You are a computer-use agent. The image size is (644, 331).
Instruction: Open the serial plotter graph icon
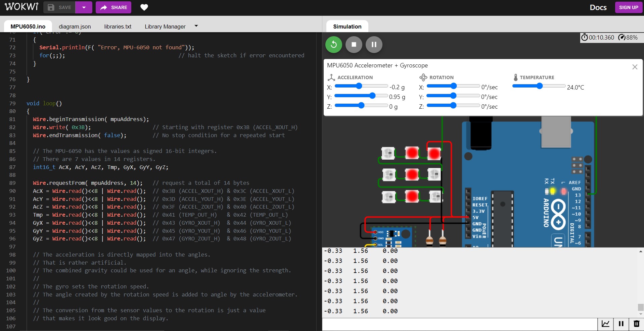(x=605, y=324)
